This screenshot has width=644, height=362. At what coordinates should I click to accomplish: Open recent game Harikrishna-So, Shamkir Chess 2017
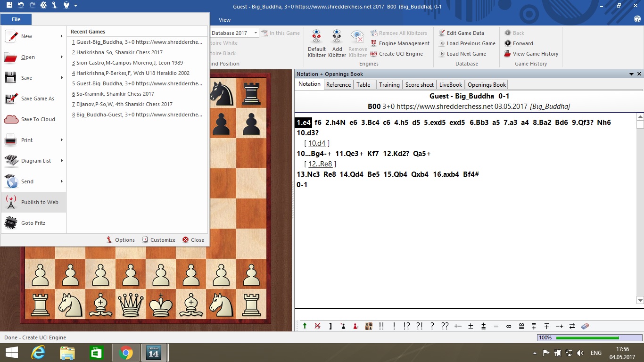119,52
